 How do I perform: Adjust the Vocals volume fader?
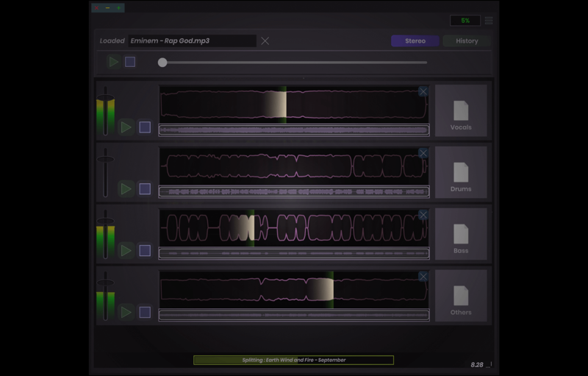[x=105, y=98]
